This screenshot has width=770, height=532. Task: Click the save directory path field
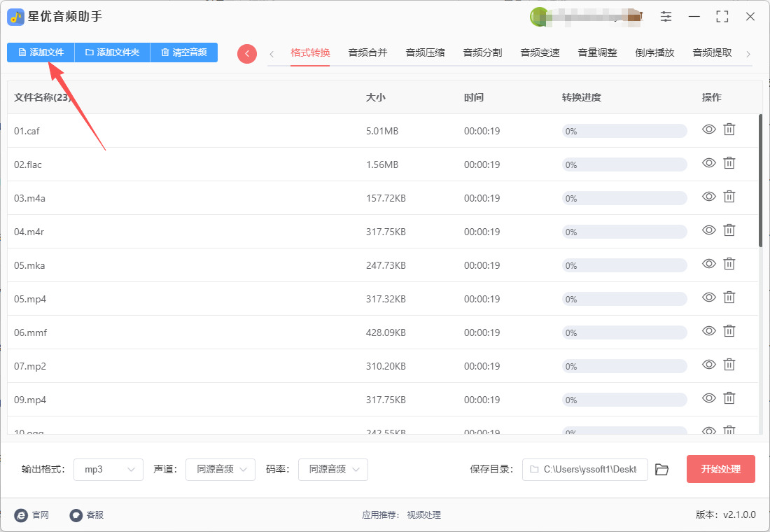[585, 469]
